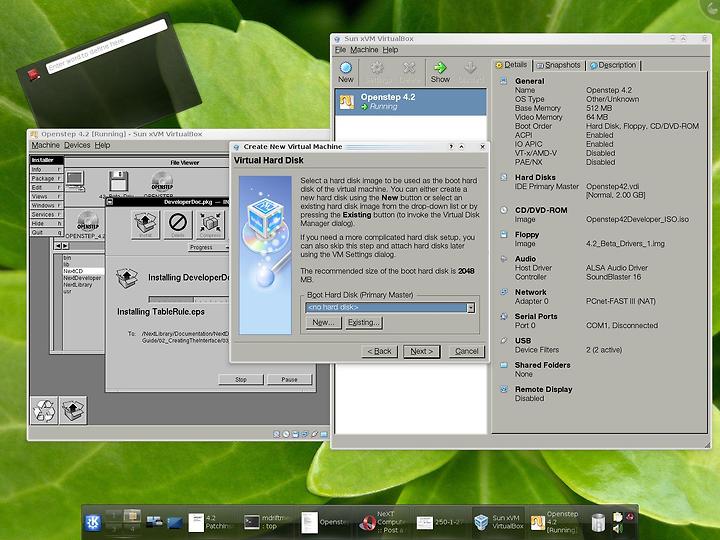Click the Install package icon in DeveloperDoc.pkg
The height and width of the screenshot is (540, 720).
(x=145, y=224)
